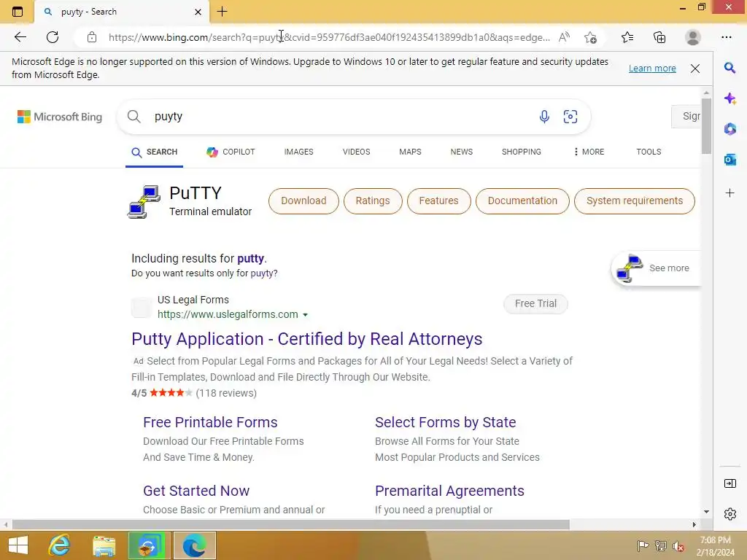Open the Documentation pill
This screenshot has width=747, height=560.
coord(522,201)
